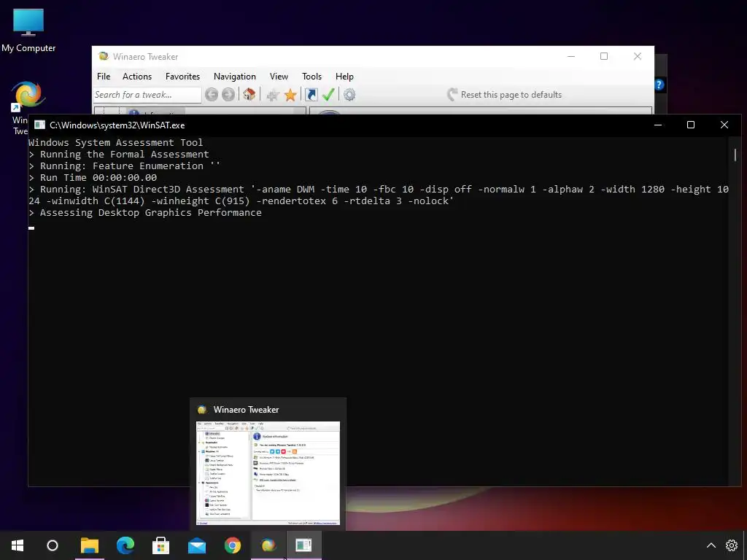The width and height of the screenshot is (747, 560).
Task: Close the Winaero Tweaker window
Action: (638, 56)
